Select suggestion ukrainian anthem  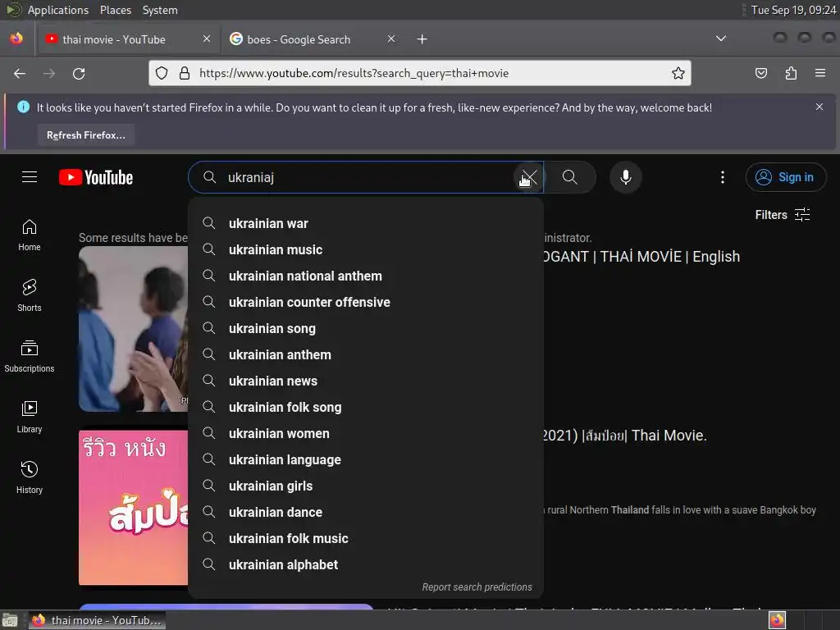pos(366,354)
